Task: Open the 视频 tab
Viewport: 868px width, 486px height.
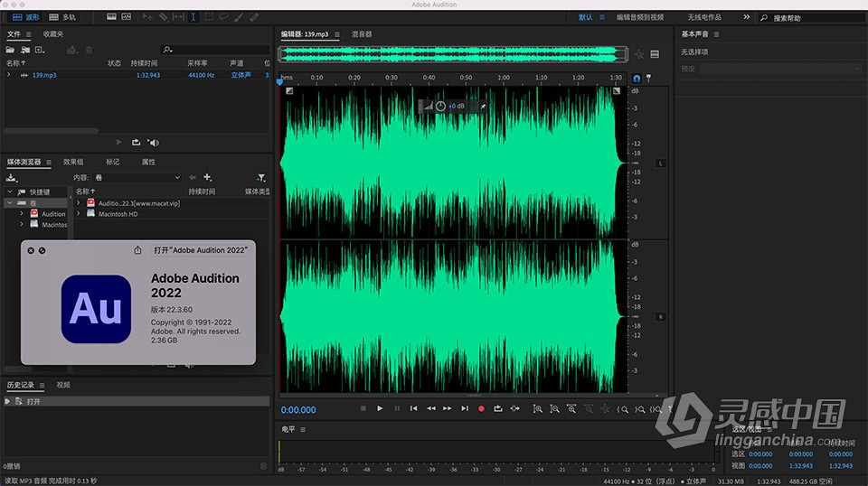Action: click(63, 385)
